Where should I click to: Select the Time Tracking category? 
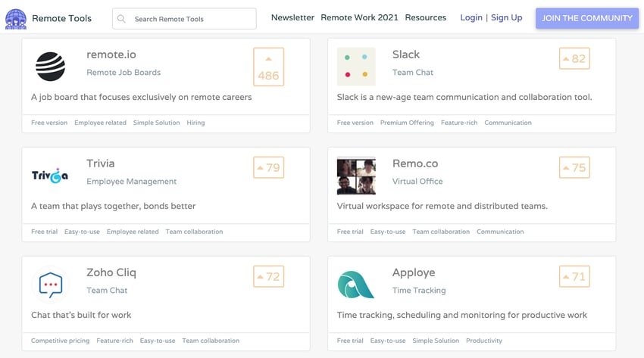pyautogui.click(x=419, y=291)
